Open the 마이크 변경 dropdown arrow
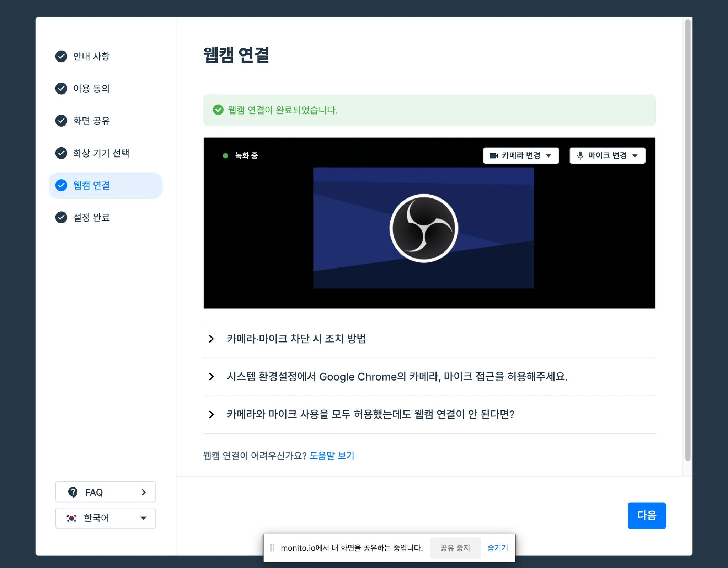This screenshot has width=728, height=568. [x=635, y=156]
